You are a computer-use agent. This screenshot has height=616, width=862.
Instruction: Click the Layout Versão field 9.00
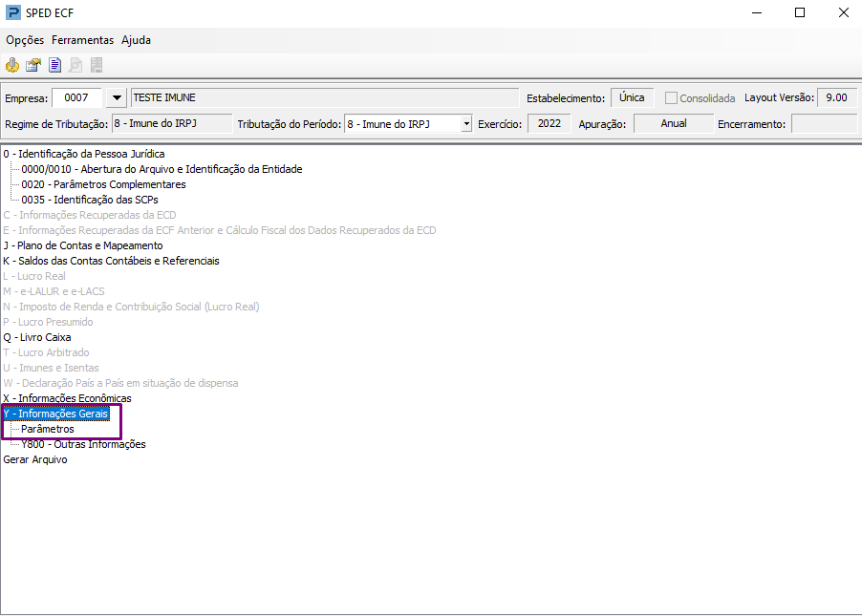point(837,97)
